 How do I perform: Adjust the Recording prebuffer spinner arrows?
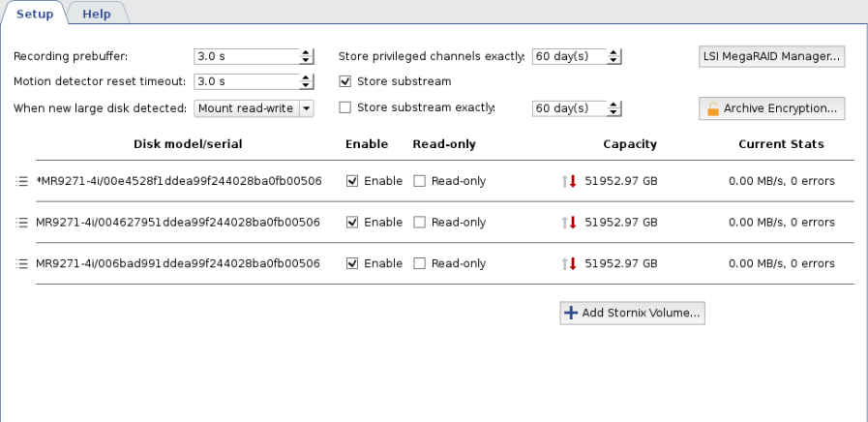coord(307,56)
